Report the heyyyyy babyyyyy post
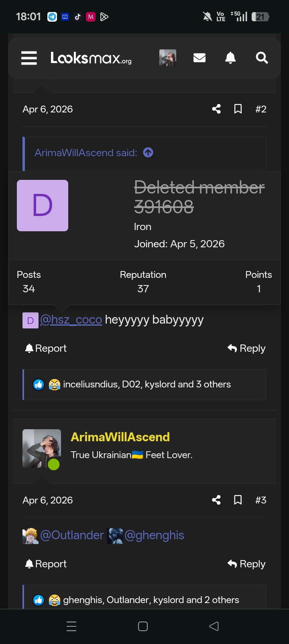 (x=45, y=348)
